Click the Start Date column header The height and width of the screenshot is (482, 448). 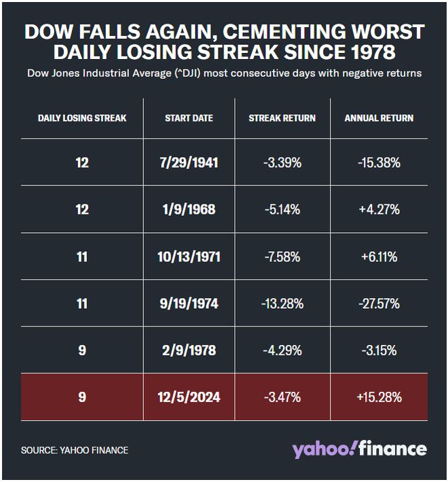point(189,118)
